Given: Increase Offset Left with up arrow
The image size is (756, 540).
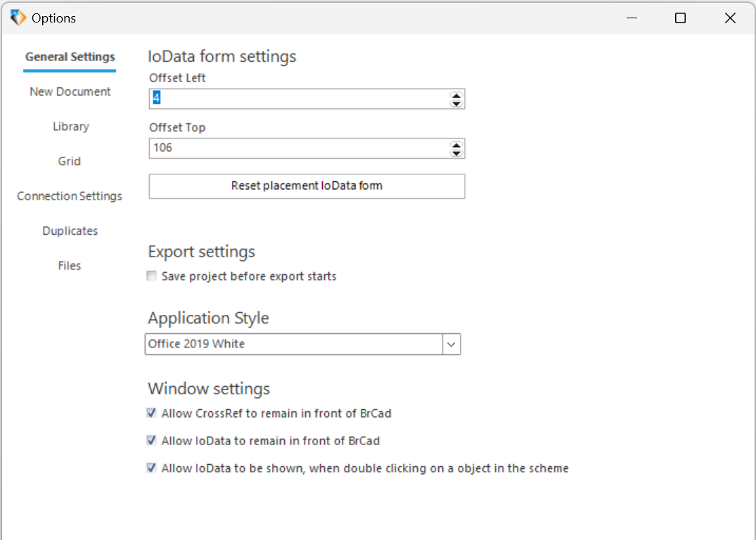Looking at the screenshot, I should (456, 95).
